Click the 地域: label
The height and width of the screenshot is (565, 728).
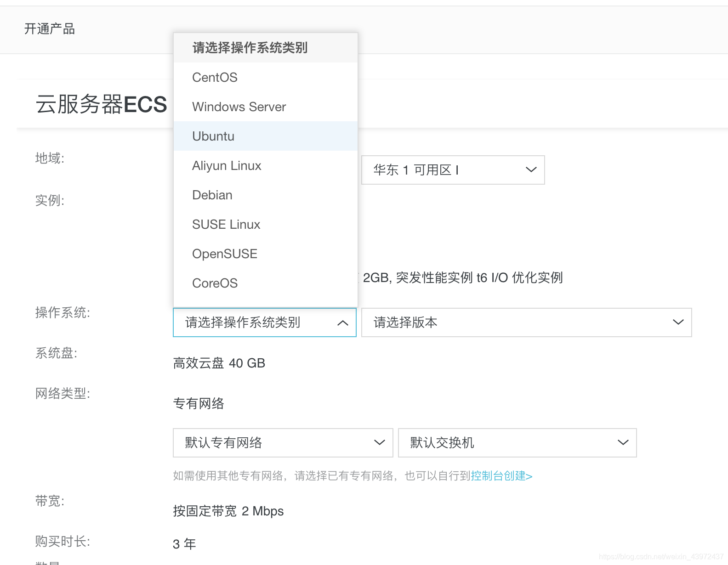[50, 158]
